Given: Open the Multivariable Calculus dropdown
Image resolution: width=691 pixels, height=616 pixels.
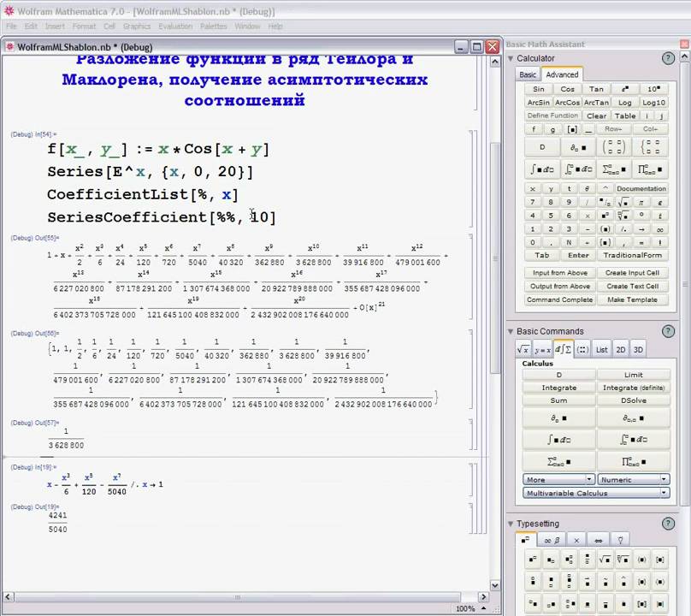Looking at the screenshot, I should (596, 493).
